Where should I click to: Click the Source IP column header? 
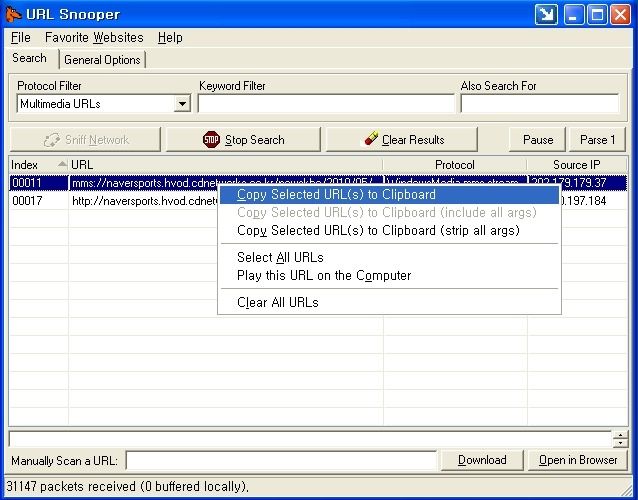coord(577,165)
